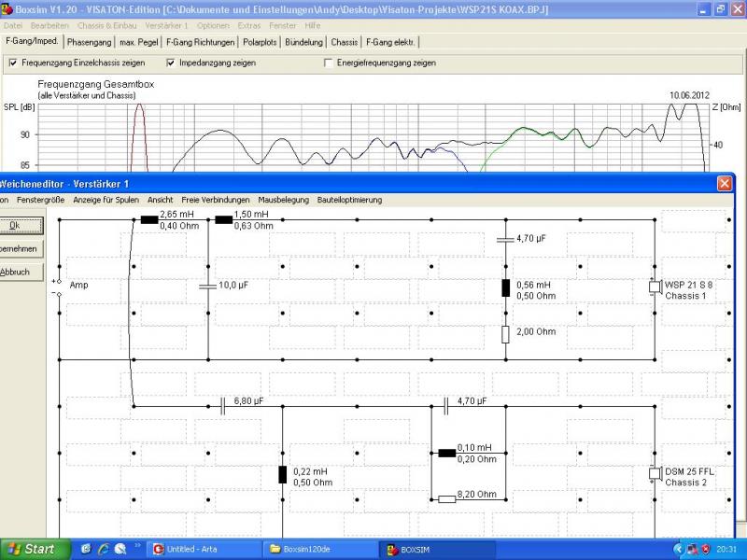Select the F-Gang/Imped. tab
The image size is (747, 560).
32,41
